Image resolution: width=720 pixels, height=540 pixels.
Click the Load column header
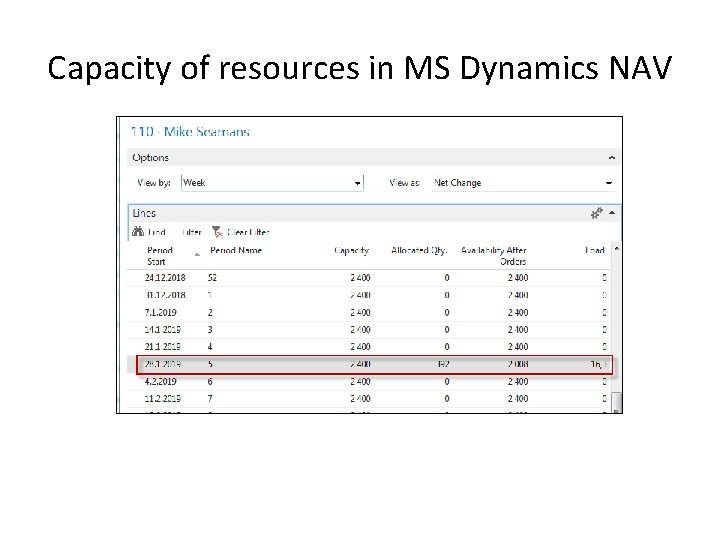[x=595, y=250]
